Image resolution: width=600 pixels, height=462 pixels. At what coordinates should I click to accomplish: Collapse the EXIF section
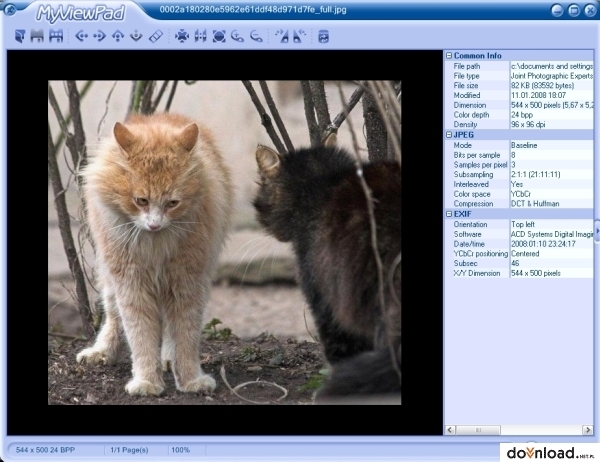tap(449, 214)
